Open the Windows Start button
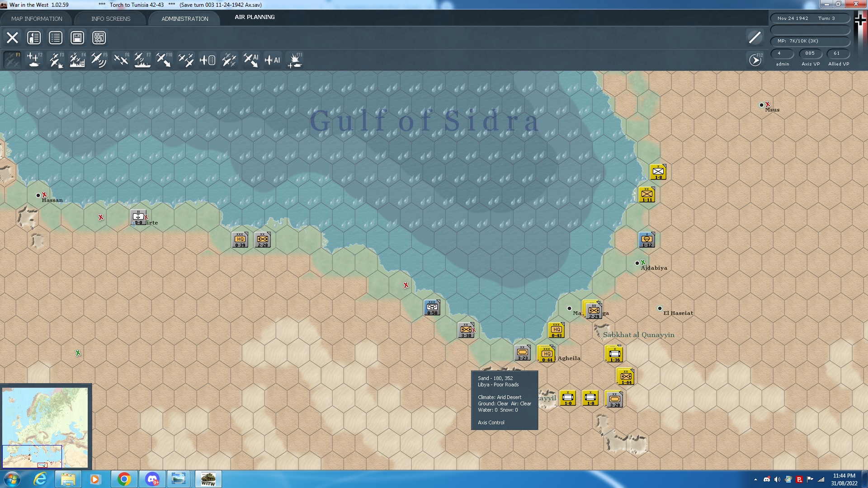Screen dimensions: 868x488 [x=12, y=479]
